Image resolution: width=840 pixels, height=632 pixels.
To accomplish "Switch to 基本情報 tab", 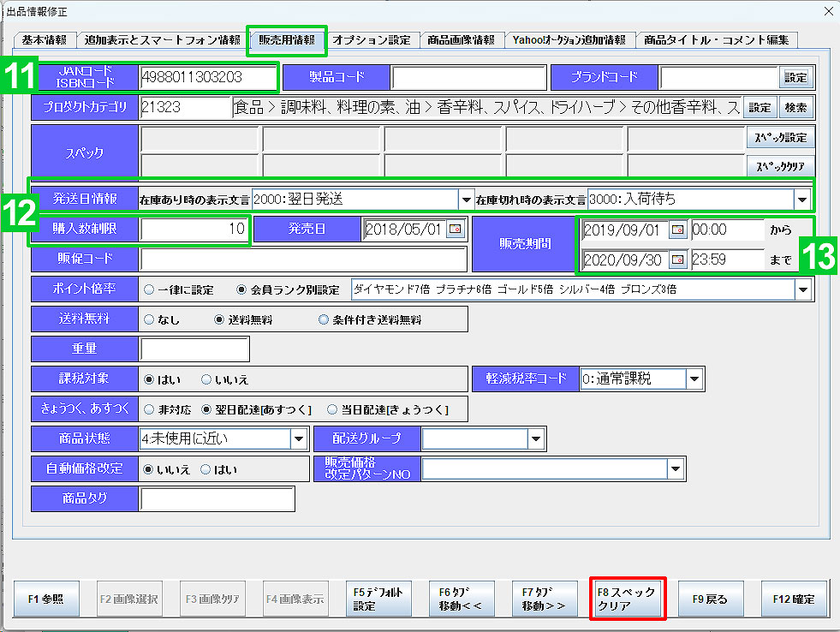I will pyautogui.click(x=45, y=40).
